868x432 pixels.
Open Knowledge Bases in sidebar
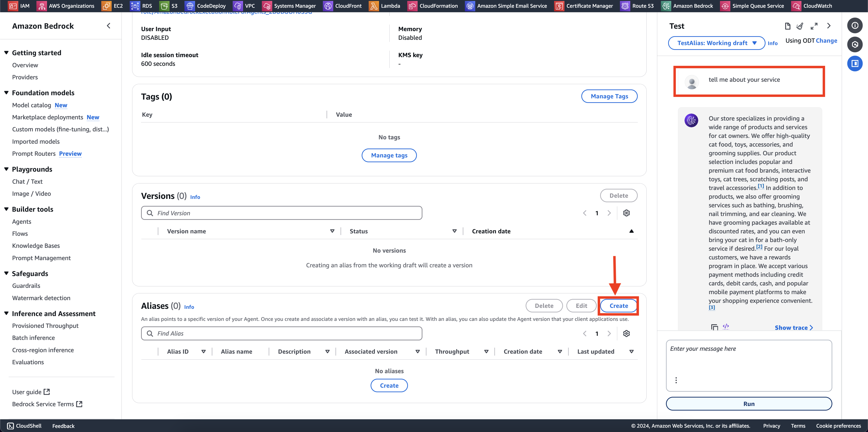click(36, 245)
